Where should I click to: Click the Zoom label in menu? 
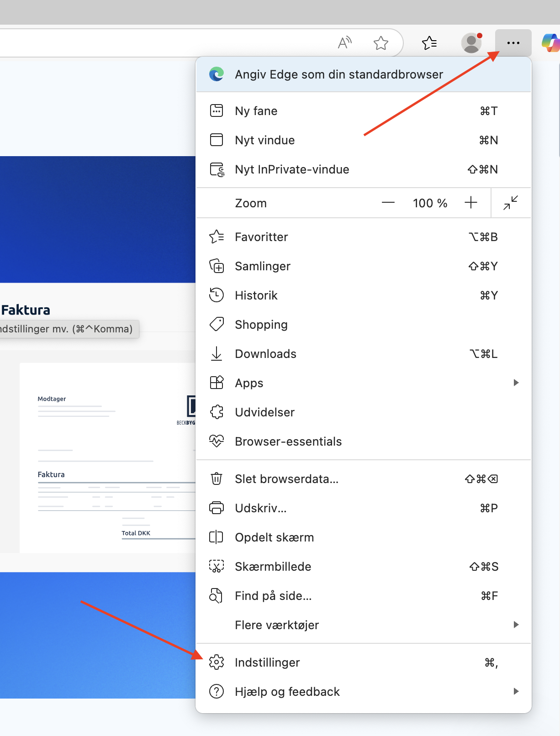pos(251,203)
